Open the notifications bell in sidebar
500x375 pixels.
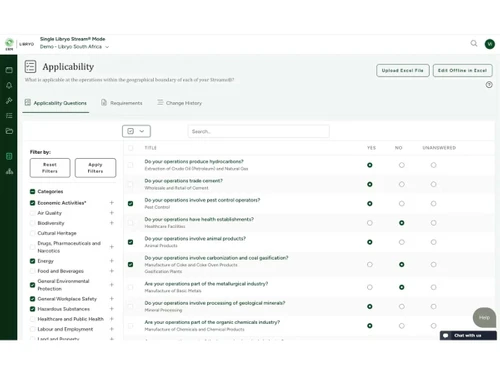point(9,85)
